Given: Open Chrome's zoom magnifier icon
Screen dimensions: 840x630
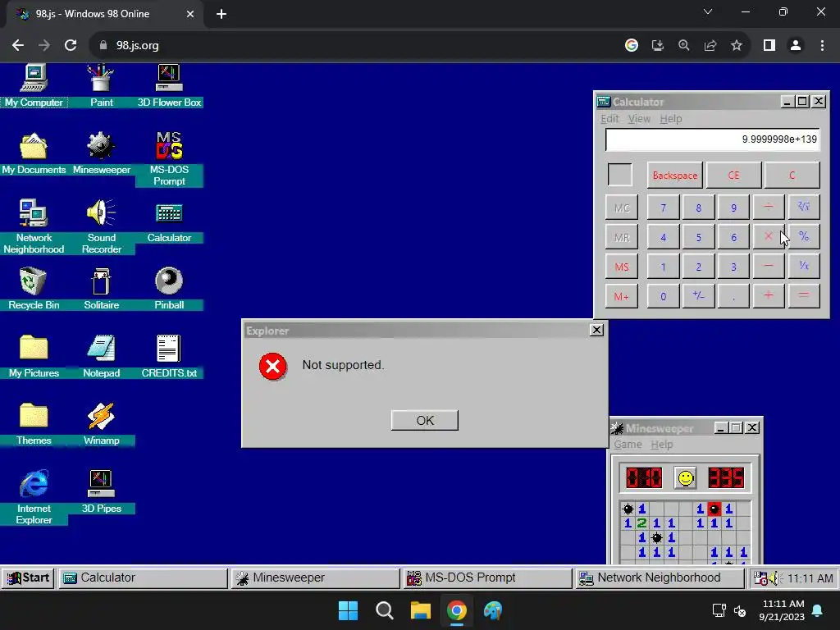Looking at the screenshot, I should click(x=684, y=46).
